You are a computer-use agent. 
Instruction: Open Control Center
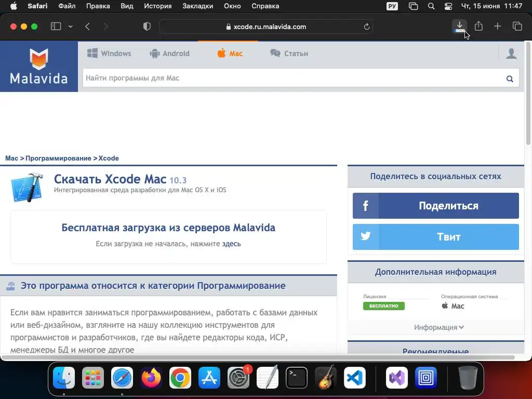pos(448,6)
